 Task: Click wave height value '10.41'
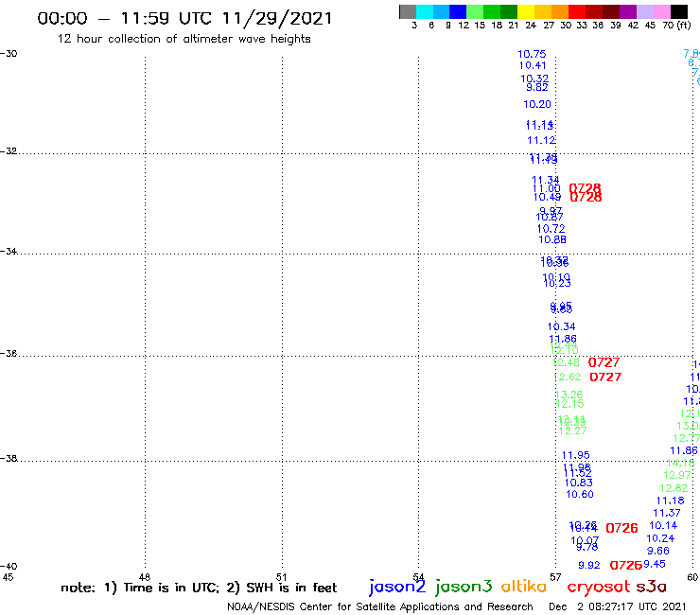tap(533, 65)
